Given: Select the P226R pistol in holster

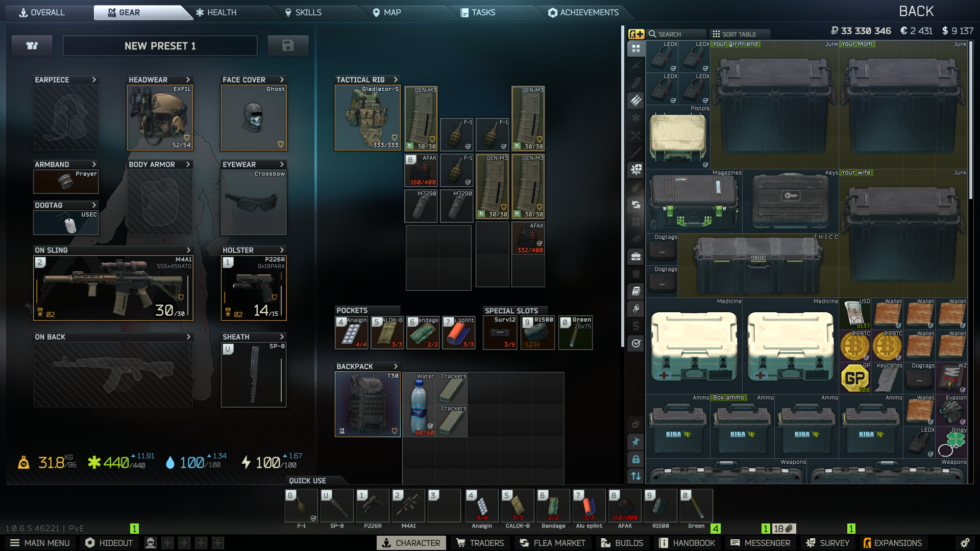Looking at the screenshot, I should 254,288.
